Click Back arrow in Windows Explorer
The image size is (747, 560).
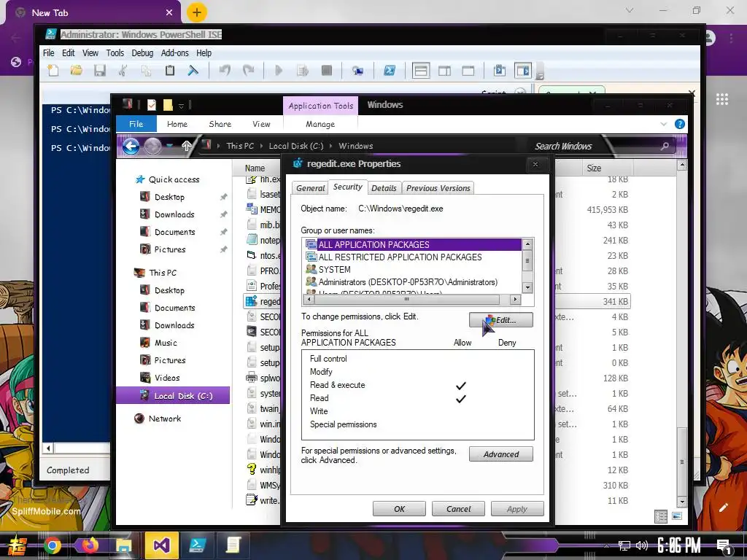[x=131, y=146]
